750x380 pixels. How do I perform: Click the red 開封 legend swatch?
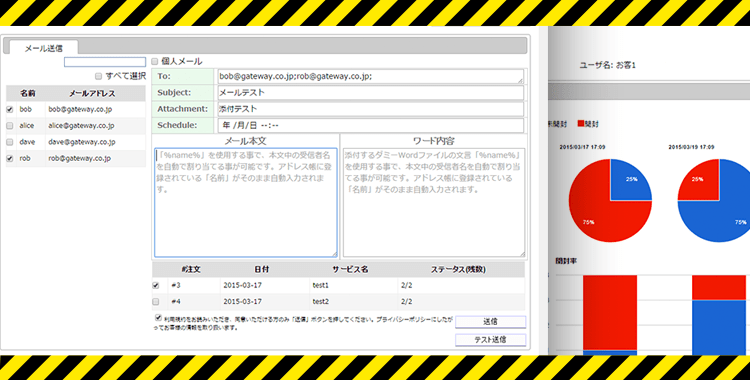point(581,124)
